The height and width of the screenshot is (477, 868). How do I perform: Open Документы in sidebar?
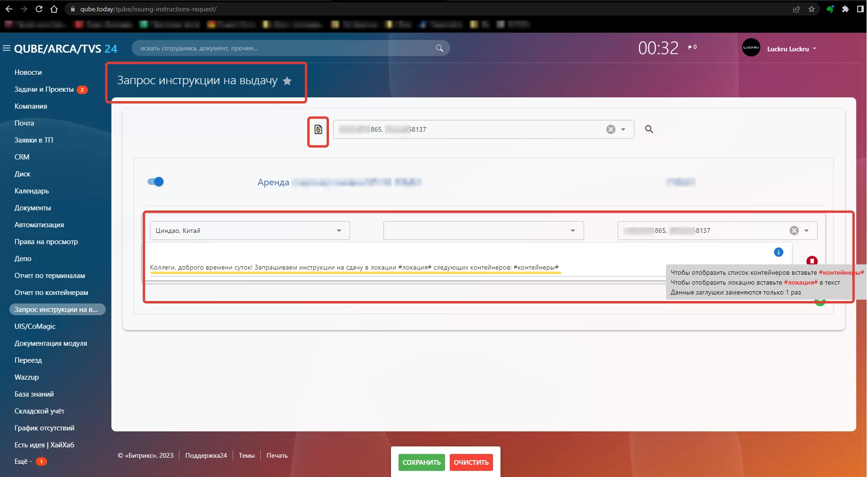[32, 208]
